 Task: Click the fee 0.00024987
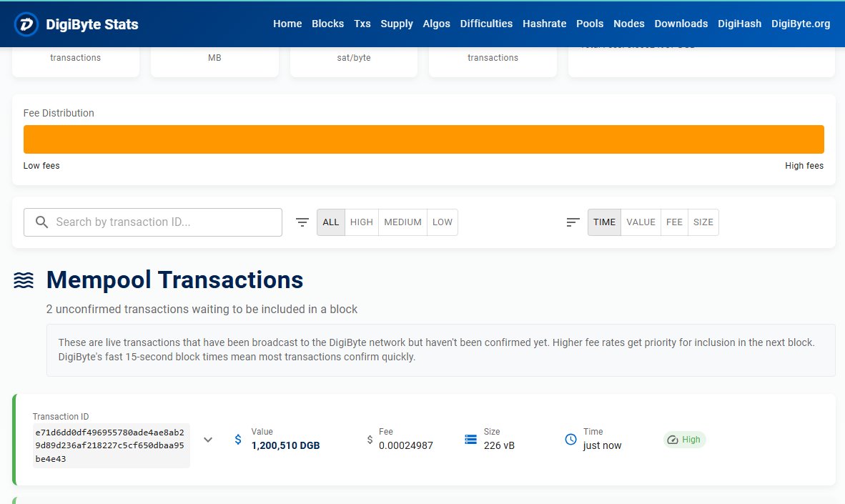406,446
